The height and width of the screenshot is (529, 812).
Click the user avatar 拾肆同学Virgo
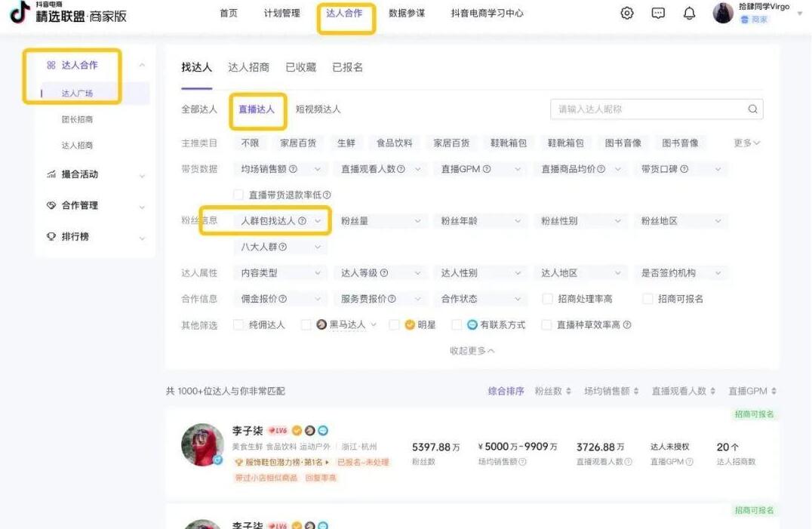(723, 13)
